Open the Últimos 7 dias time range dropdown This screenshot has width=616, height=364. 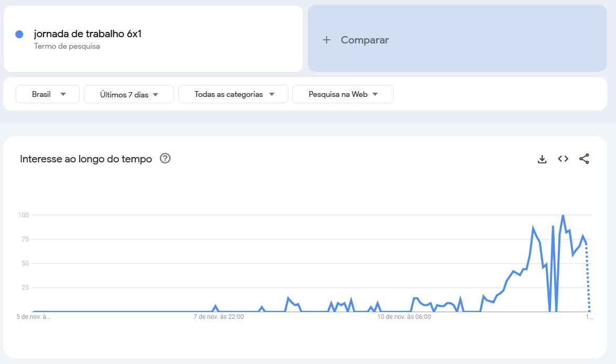coord(129,95)
